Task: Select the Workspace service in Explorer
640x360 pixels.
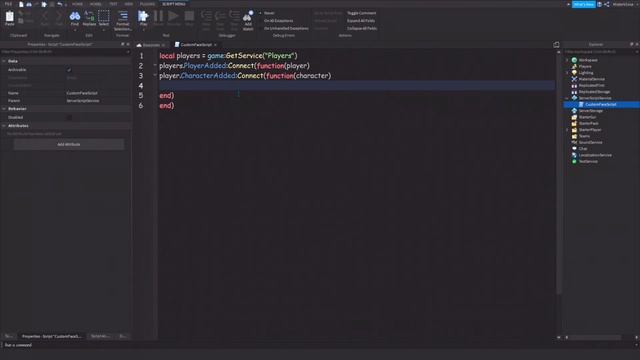Action: tap(588, 60)
